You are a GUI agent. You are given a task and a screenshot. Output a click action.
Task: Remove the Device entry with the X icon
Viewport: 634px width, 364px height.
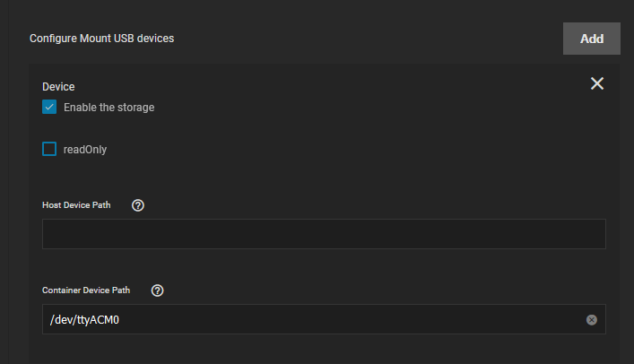point(597,83)
